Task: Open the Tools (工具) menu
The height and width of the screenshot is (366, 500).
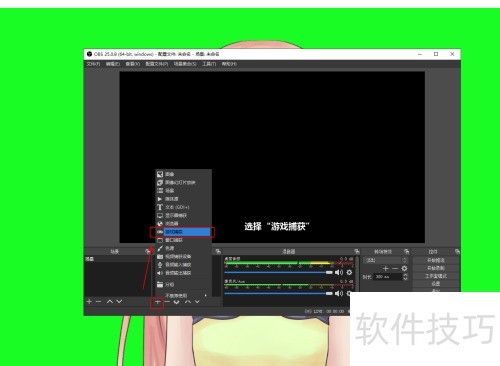Action: pyautogui.click(x=209, y=64)
